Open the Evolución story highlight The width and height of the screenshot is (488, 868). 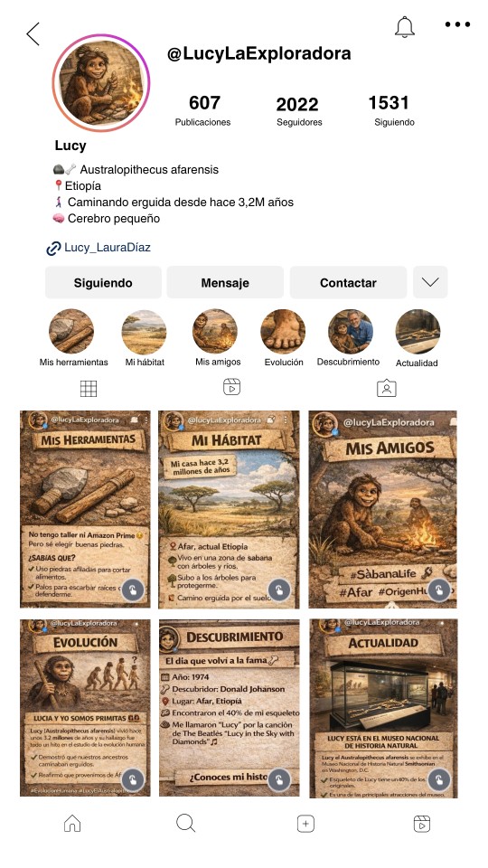(283, 331)
